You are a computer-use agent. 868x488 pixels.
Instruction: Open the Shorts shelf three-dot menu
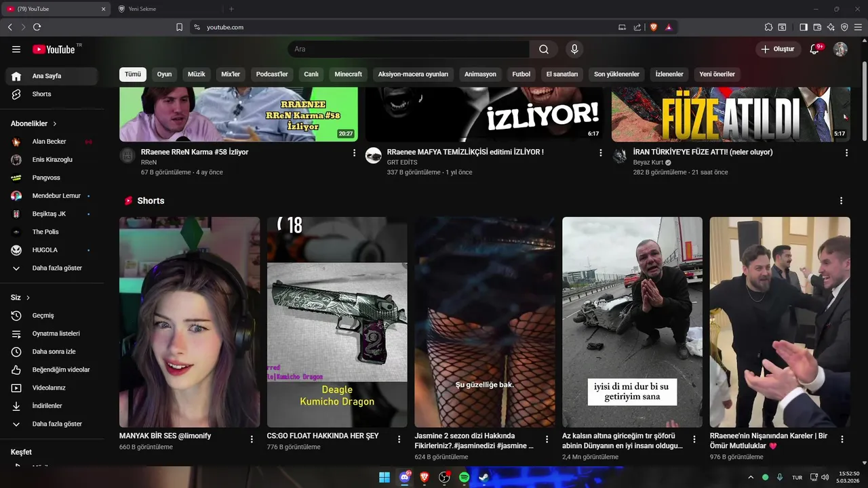click(841, 201)
